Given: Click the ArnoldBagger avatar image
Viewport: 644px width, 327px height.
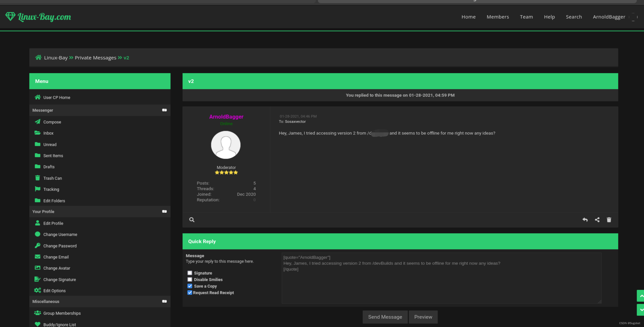Looking at the screenshot, I should pyautogui.click(x=226, y=145).
